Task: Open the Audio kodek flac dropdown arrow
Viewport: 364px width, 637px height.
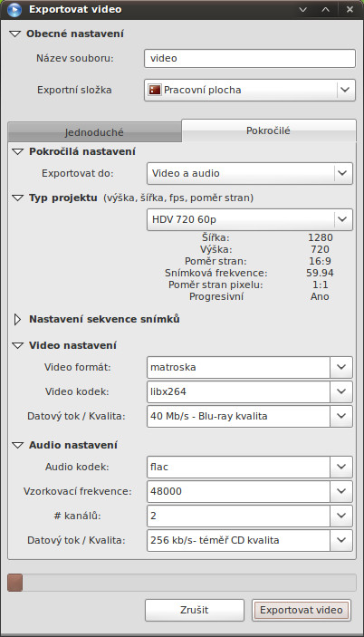Action: click(341, 468)
